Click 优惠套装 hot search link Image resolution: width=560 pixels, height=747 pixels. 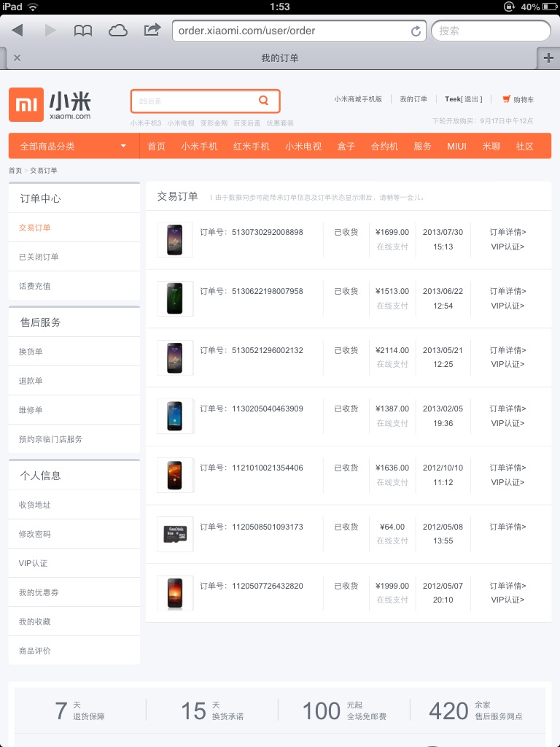280,123
